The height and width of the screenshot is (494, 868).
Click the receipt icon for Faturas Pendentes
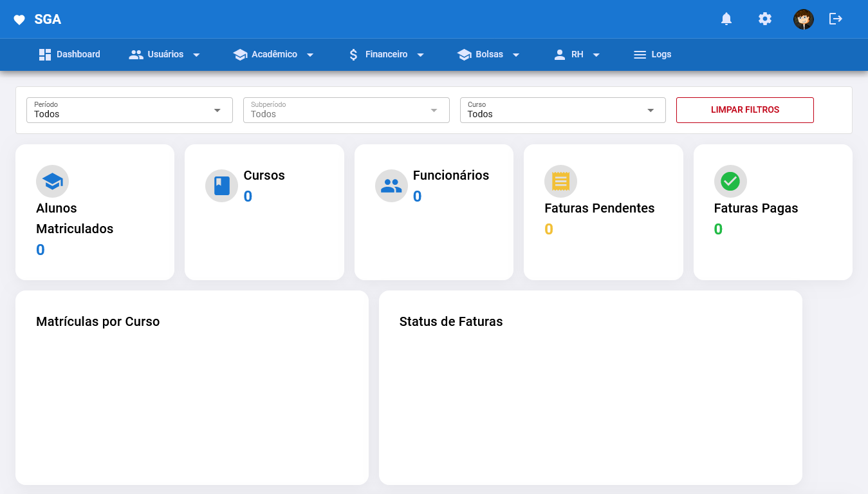[560, 182]
